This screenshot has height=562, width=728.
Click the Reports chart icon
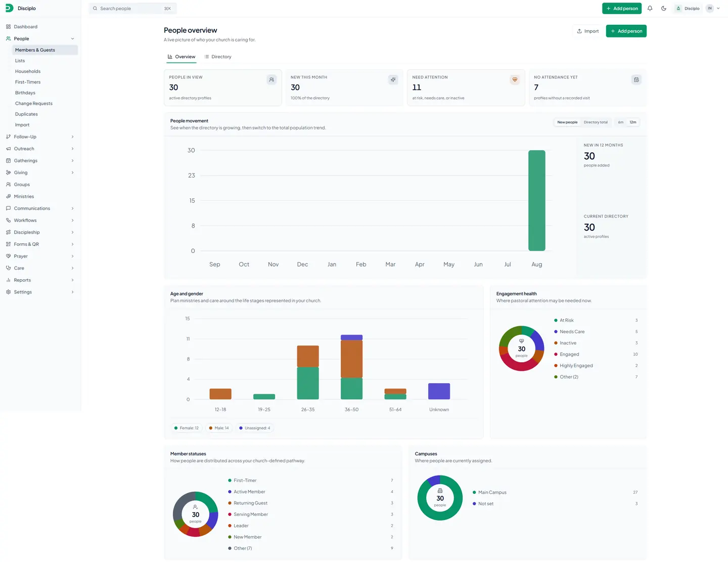click(x=8, y=280)
